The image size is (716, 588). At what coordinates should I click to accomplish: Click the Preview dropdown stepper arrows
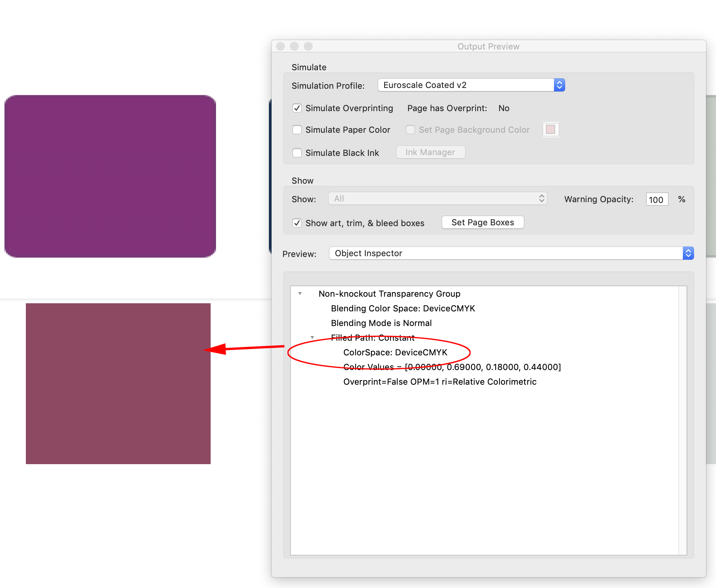tap(688, 253)
